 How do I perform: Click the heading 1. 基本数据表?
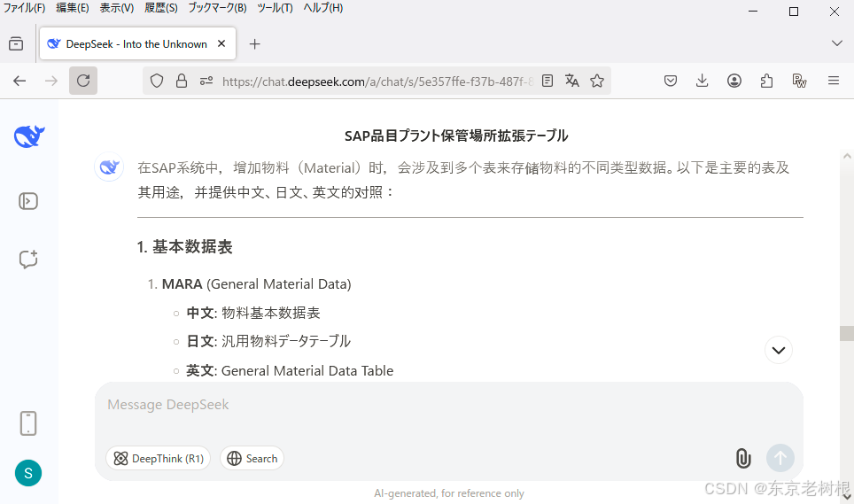184,247
